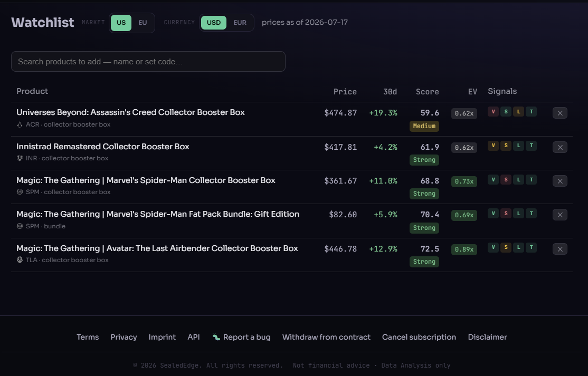Open Withdraw from contract link
This screenshot has height=376, width=588.
click(x=326, y=337)
